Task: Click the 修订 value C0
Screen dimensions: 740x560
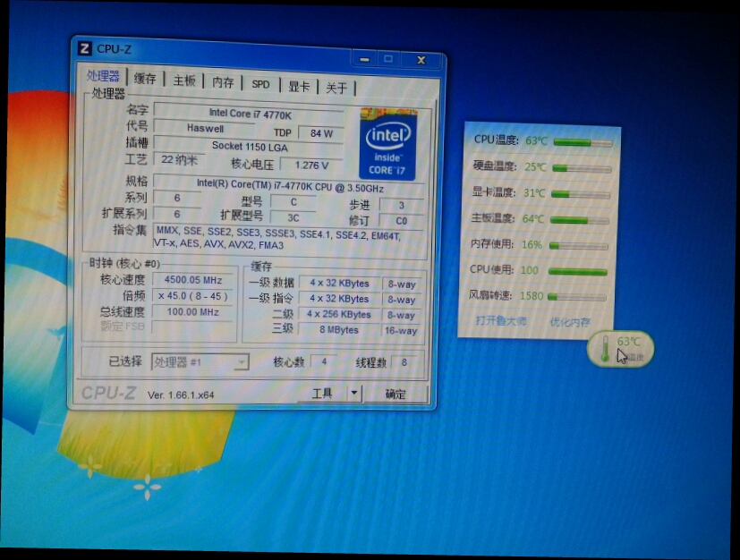Action: [401, 221]
